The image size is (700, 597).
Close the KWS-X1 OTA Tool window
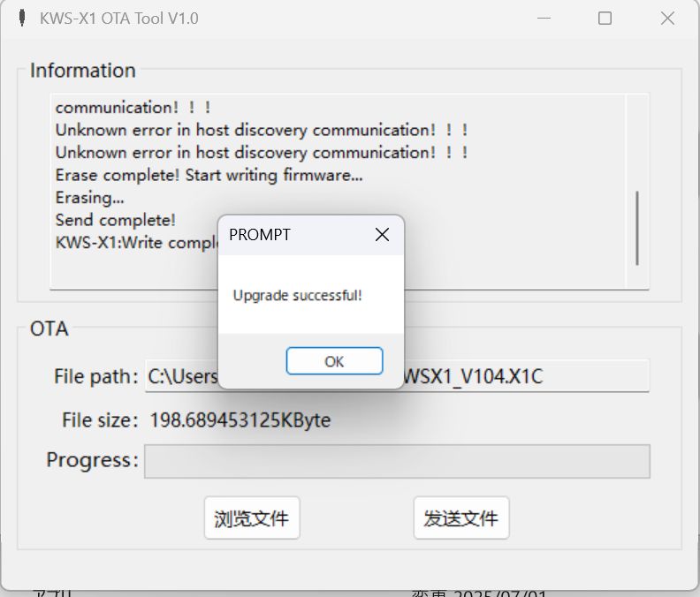pyautogui.click(x=667, y=19)
